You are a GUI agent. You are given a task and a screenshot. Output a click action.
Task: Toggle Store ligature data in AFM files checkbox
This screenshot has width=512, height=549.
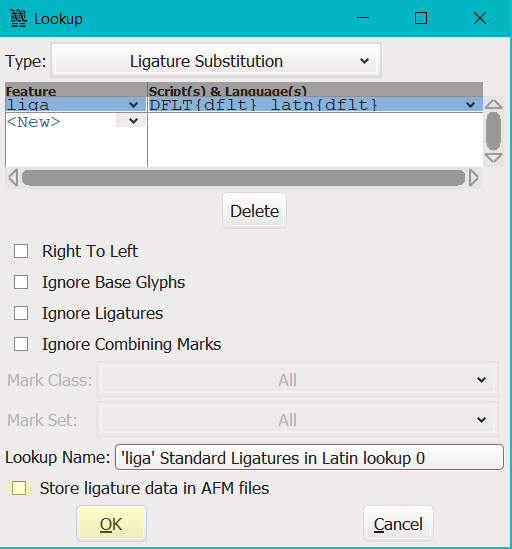click(19, 488)
